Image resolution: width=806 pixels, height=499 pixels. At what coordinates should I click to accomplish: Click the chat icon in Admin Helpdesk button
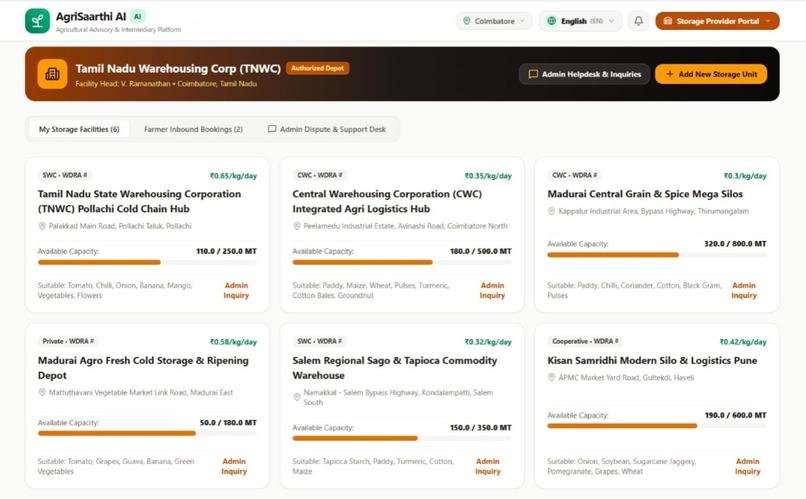[x=533, y=74]
